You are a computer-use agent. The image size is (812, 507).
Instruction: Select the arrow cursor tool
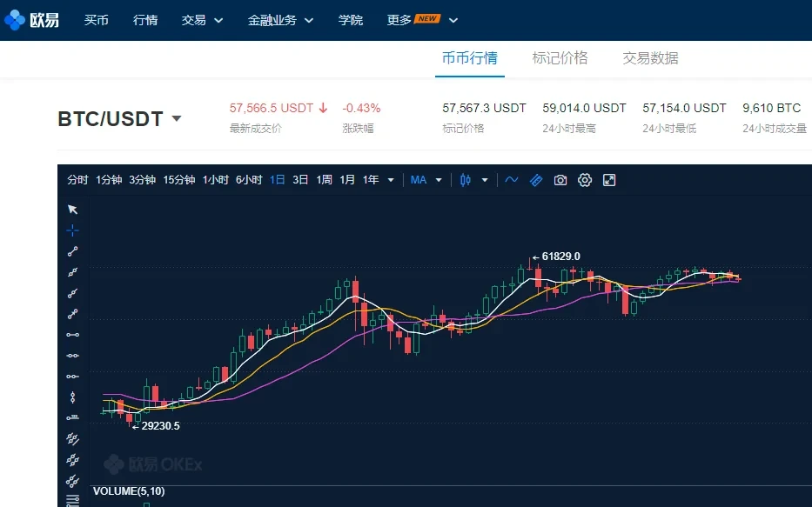point(73,209)
